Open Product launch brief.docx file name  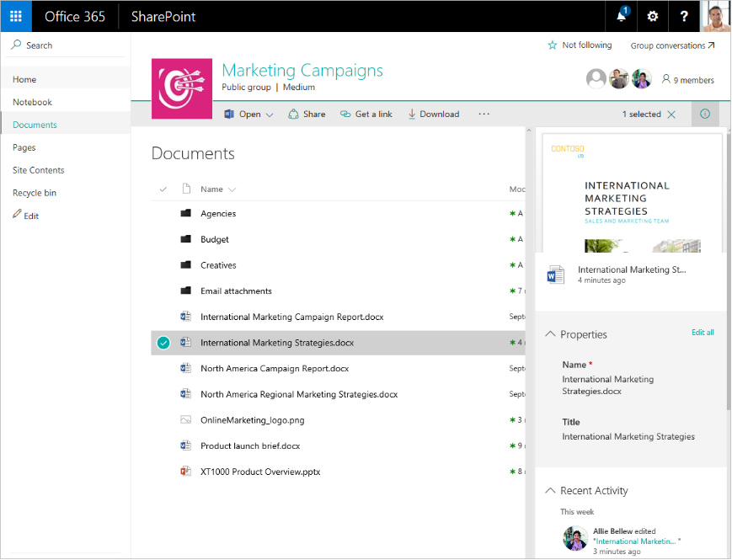[x=250, y=445]
